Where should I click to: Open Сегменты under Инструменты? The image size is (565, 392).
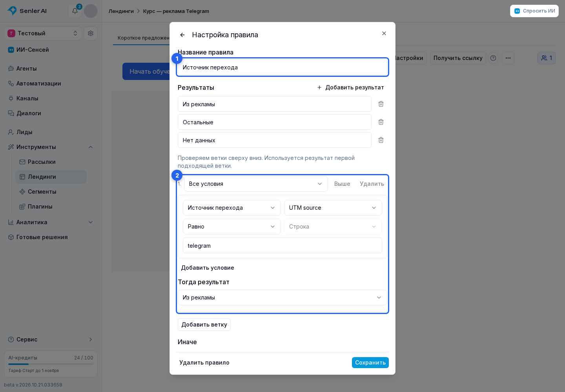click(x=51, y=192)
